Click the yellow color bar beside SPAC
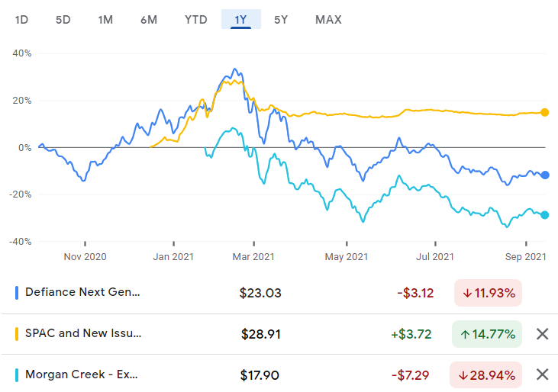Image resolution: width=558 pixels, height=392 pixels. point(18,333)
